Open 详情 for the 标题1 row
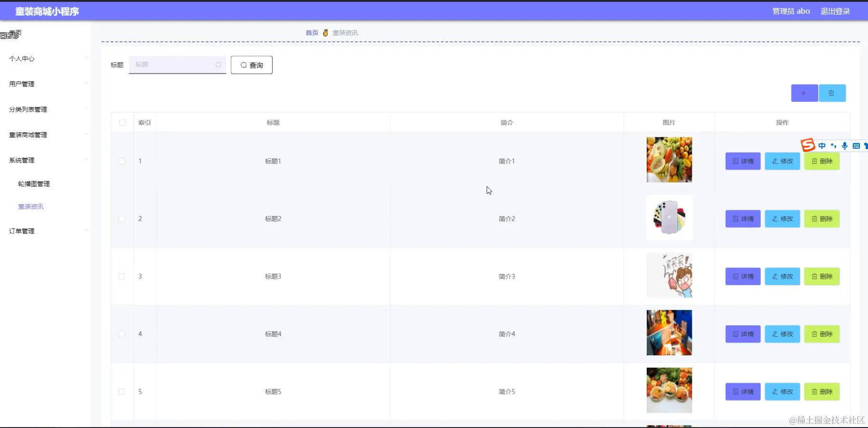This screenshot has height=428, width=868. pos(743,161)
